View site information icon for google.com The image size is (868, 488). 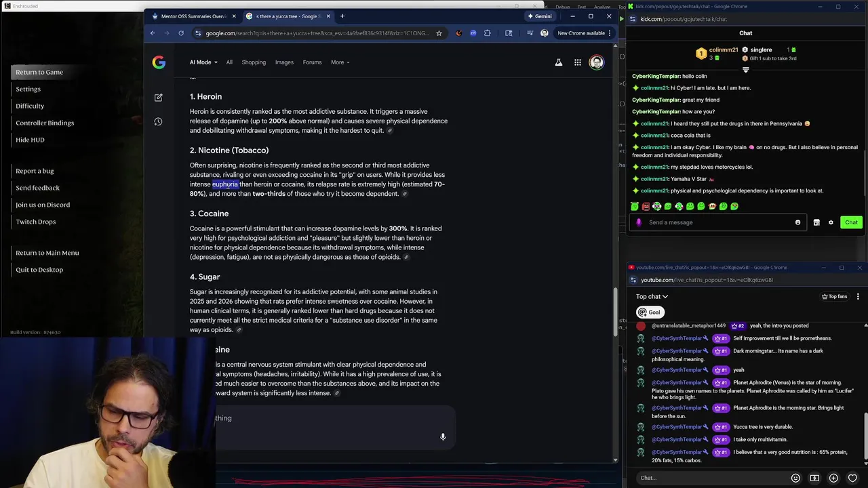(x=198, y=33)
